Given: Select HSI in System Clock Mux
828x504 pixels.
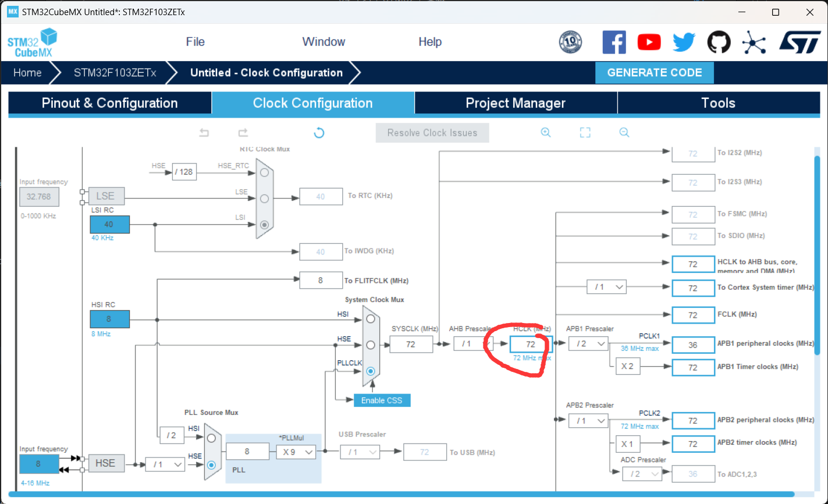Looking at the screenshot, I should [x=371, y=319].
